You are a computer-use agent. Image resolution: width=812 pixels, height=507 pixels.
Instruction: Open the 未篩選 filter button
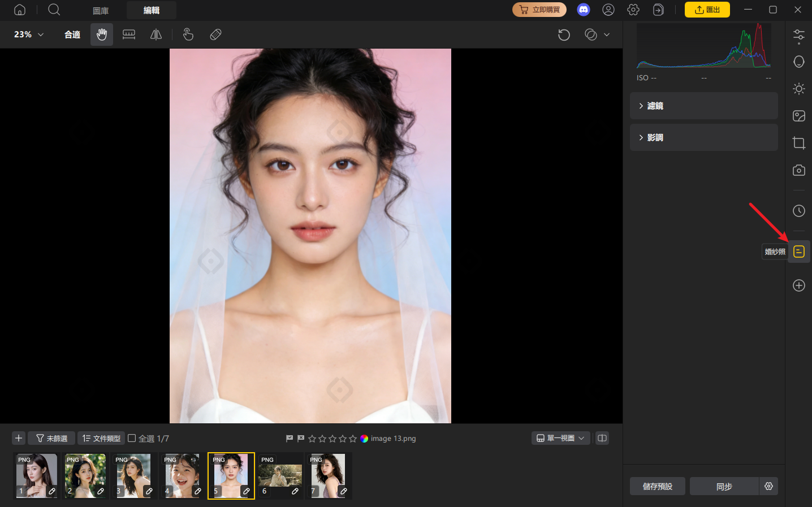51,438
